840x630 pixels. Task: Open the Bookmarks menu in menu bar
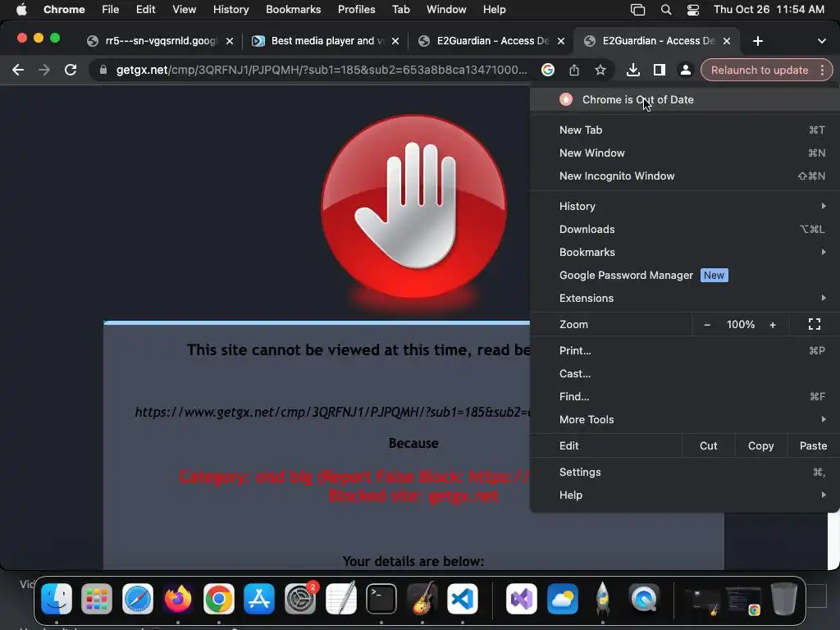point(293,10)
